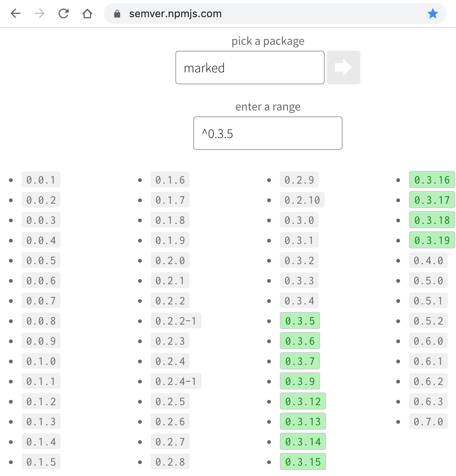Click the padlock icon in the address bar
The image size is (456, 476).
tap(117, 13)
